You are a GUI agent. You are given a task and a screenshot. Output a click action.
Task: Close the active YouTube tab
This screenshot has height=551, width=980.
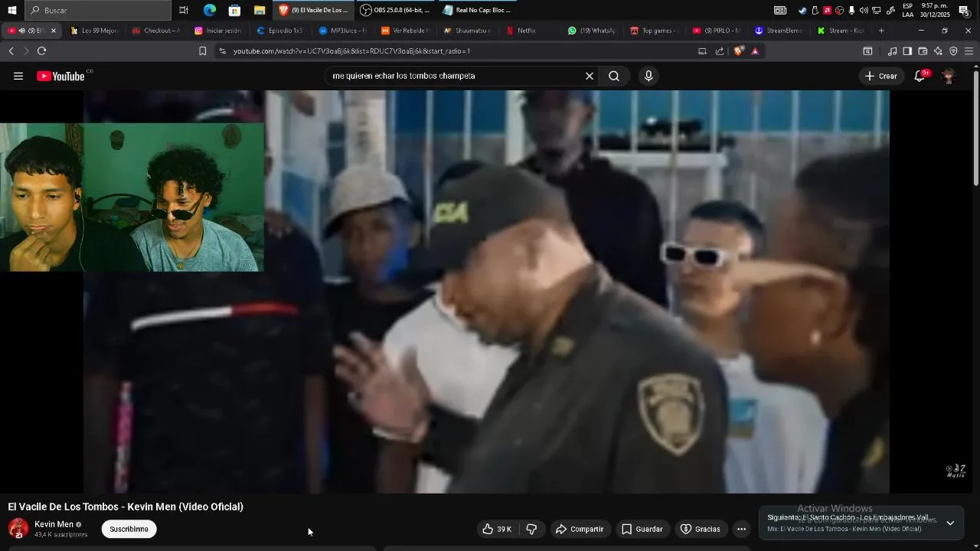54,31
